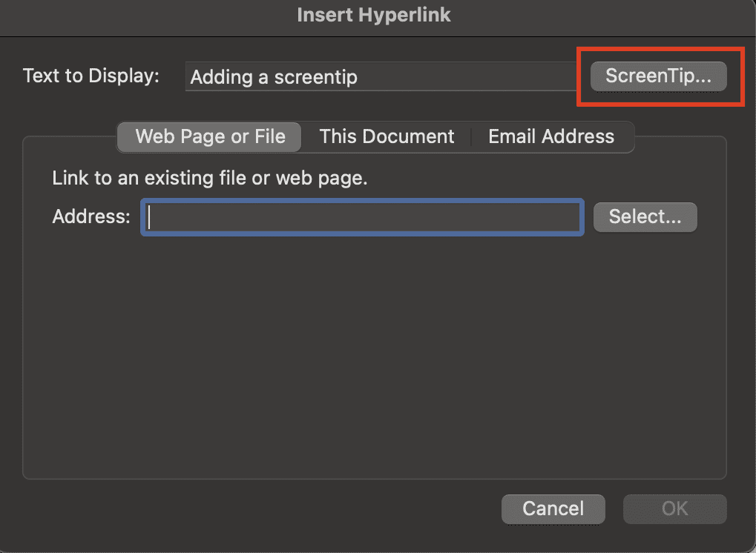
Task: Click inside the Address input field
Action: [x=361, y=216]
